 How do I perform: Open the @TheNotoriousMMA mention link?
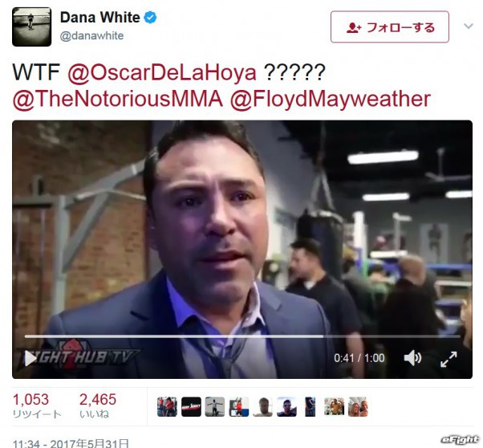[117, 100]
